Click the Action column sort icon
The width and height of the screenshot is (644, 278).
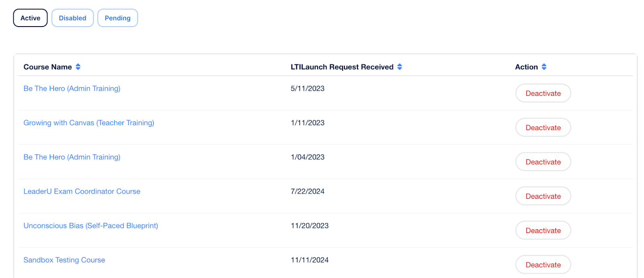click(x=544, y=67)
